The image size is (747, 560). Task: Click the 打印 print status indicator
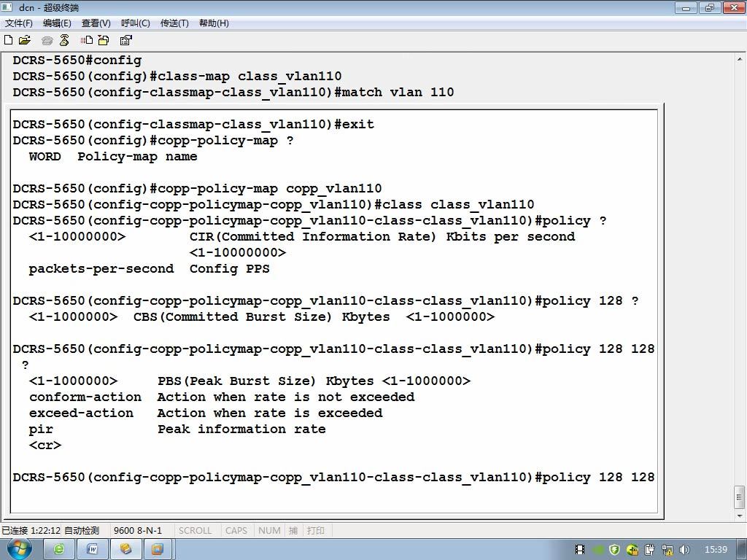[x=315, y=531]
